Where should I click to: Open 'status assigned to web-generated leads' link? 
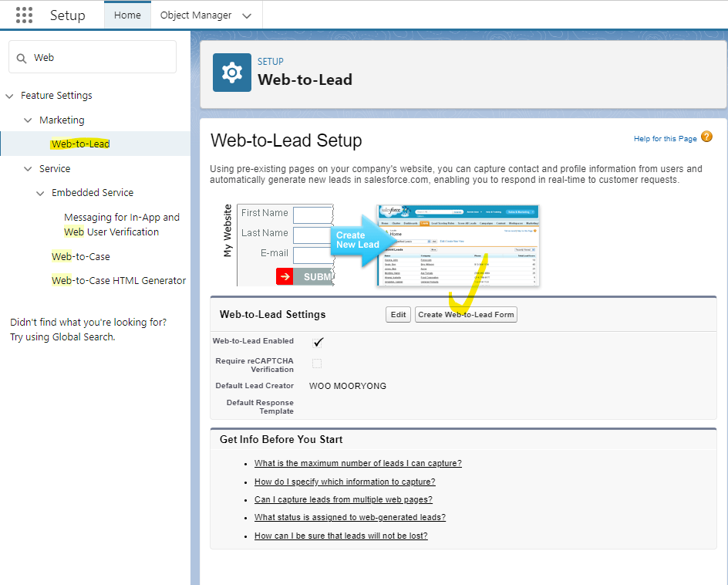[x=350, y=517]
